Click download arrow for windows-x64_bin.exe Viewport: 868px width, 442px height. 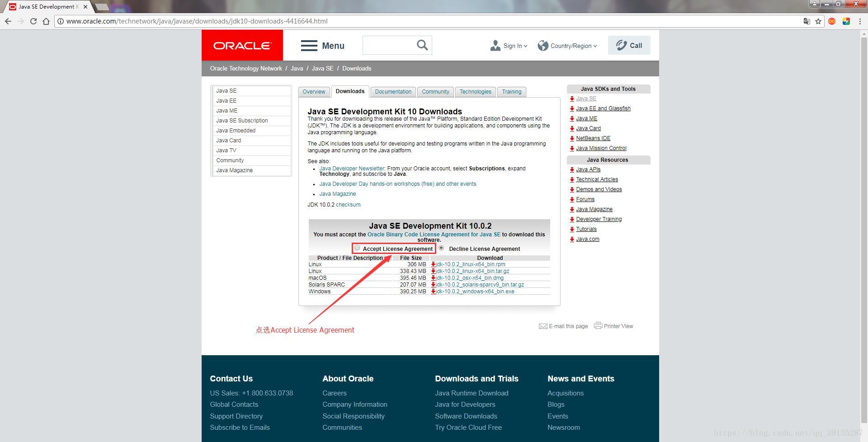tap(433, 292)
